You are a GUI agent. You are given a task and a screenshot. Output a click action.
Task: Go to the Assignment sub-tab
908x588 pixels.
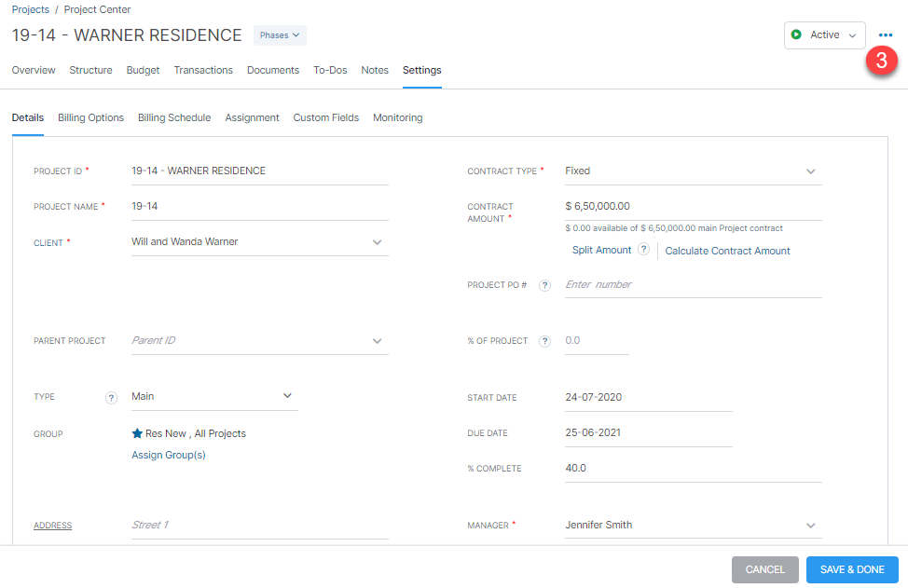[x=252, y=117]
